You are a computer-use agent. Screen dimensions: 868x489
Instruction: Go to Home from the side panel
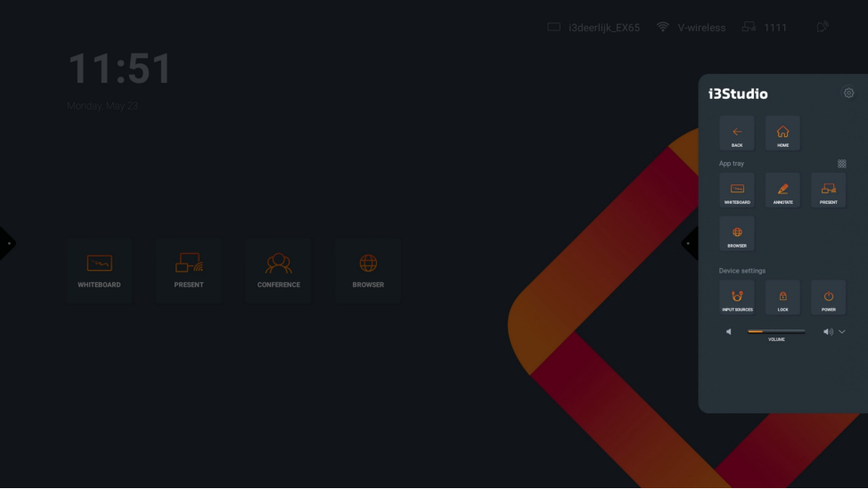pyautogui.click(x=782, y=134)
